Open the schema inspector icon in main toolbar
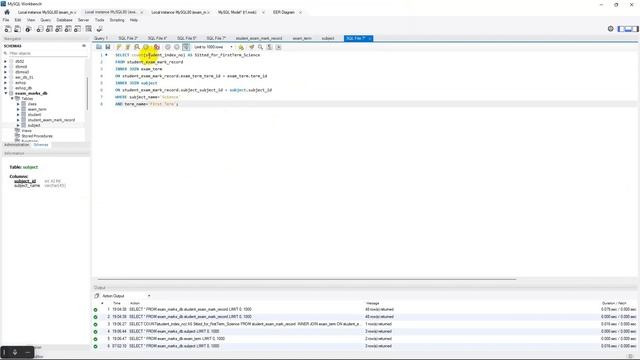The width and height of the screenshot is (640, 360). (x=28, y=29)
